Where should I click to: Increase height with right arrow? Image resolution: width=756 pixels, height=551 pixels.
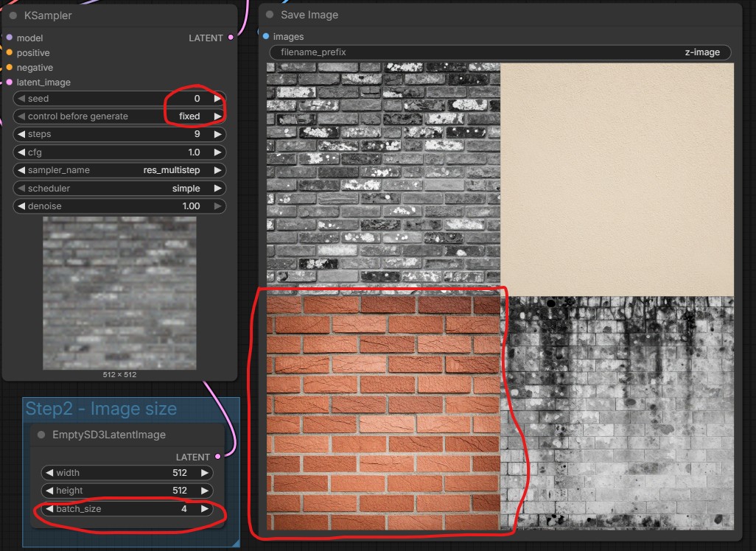coord(204,491)
